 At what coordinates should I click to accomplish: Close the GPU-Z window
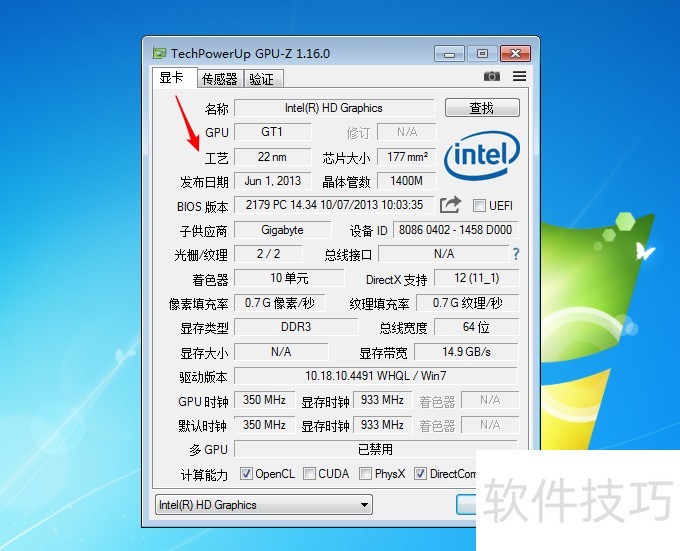[x=515, y=54]
